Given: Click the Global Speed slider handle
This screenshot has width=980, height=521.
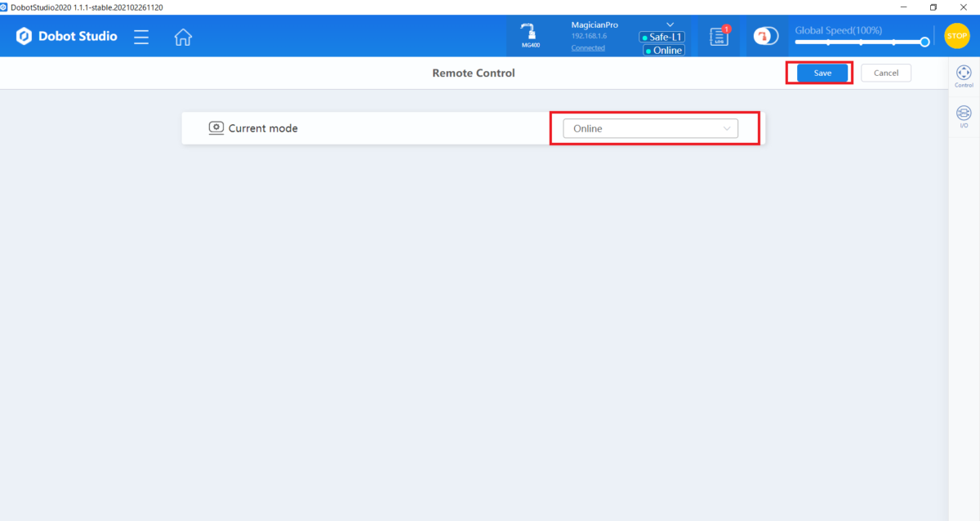Looking at the screenshot, I should coord(924,42).
